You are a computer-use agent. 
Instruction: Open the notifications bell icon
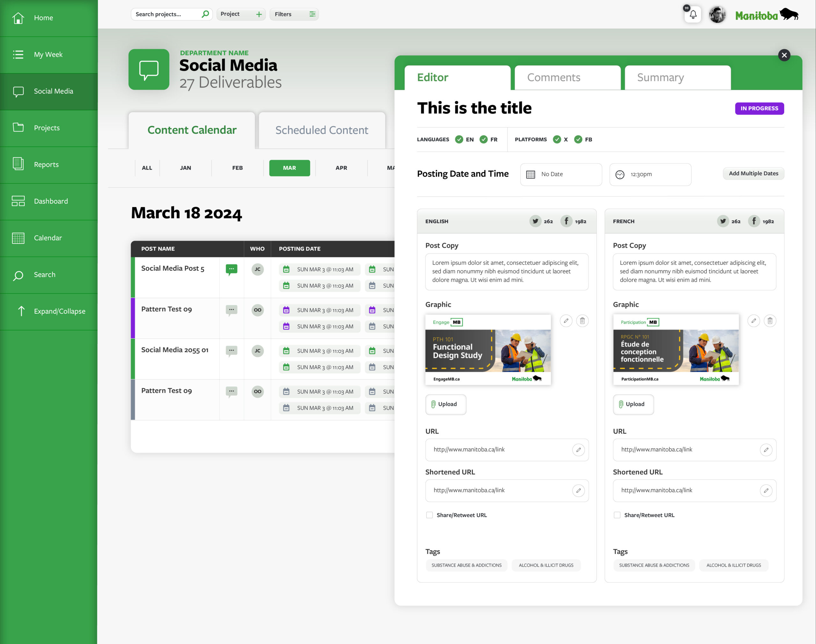point(693,15)
